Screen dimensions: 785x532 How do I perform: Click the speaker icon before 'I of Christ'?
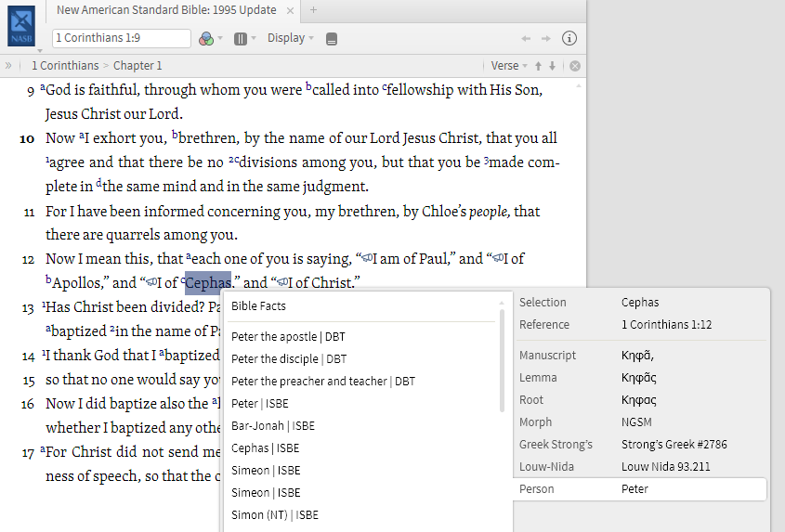(282, 282)
